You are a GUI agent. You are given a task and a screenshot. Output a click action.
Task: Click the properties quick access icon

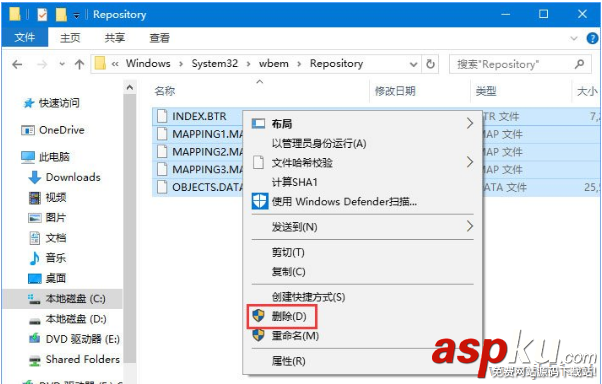click(x=42, y=15)
